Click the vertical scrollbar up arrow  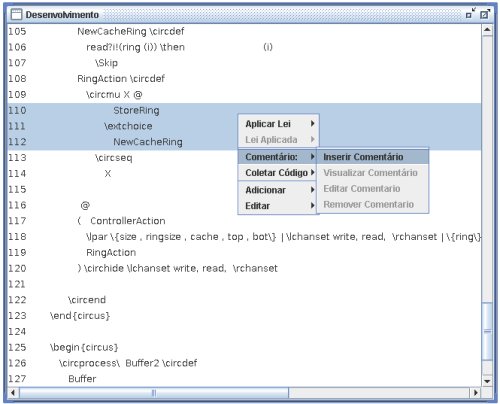tap(487, 30)
